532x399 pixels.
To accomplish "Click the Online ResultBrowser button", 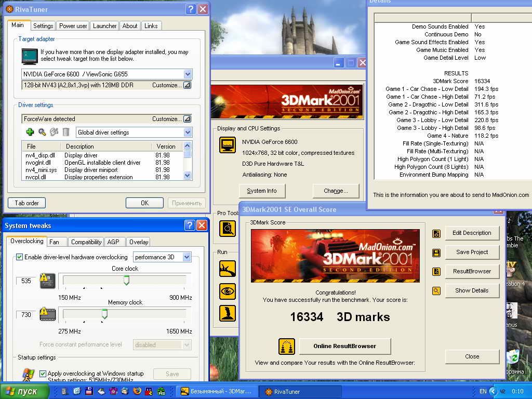I will tap(345, 346).
